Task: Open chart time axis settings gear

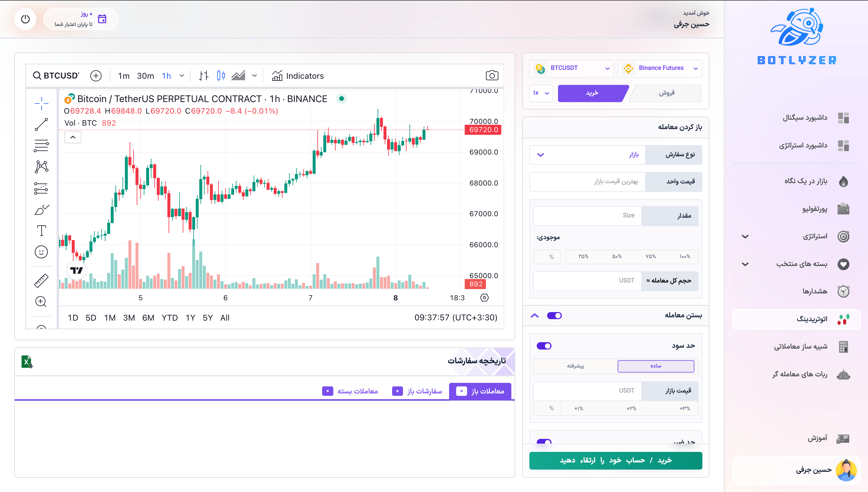Action: 484,298
